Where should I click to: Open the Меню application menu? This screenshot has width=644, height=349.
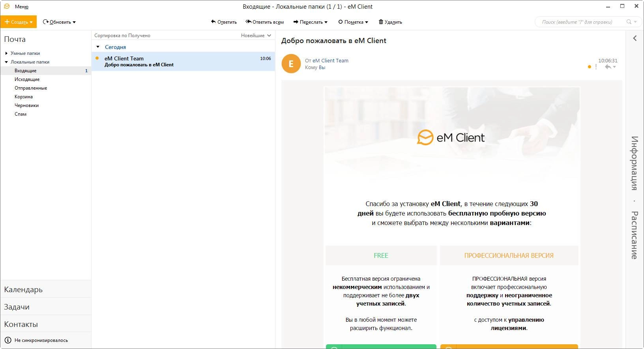21,7
